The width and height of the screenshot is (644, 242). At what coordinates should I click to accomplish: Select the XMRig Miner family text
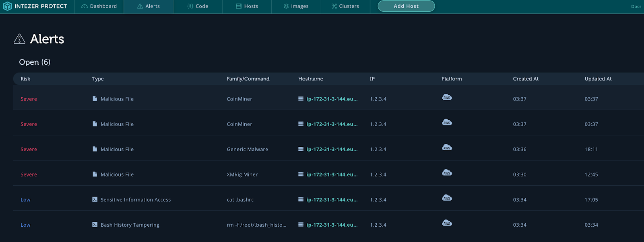pos(242,174)
